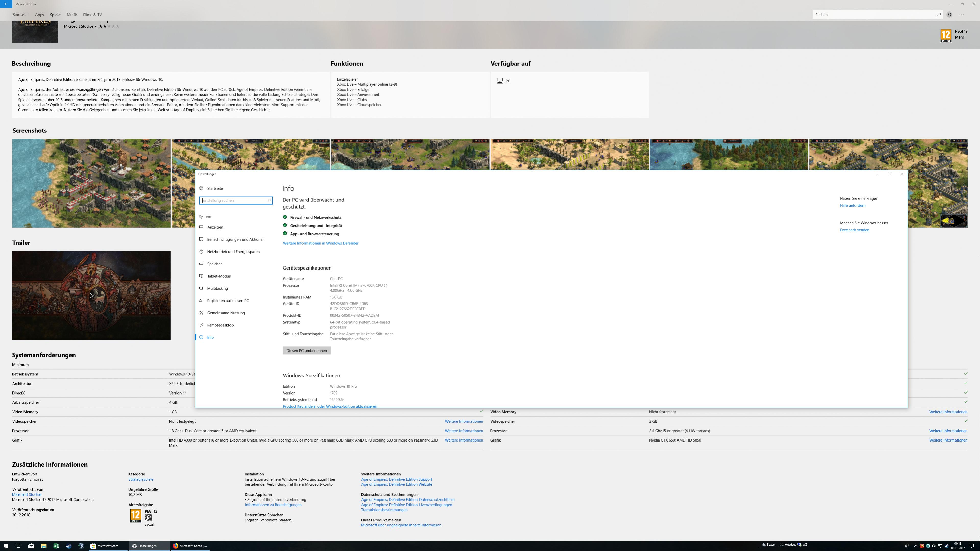Open Remotedesktop settings page
Image resolution: width=980 pixels, height=551 pixels.
[x=220, y=325]
